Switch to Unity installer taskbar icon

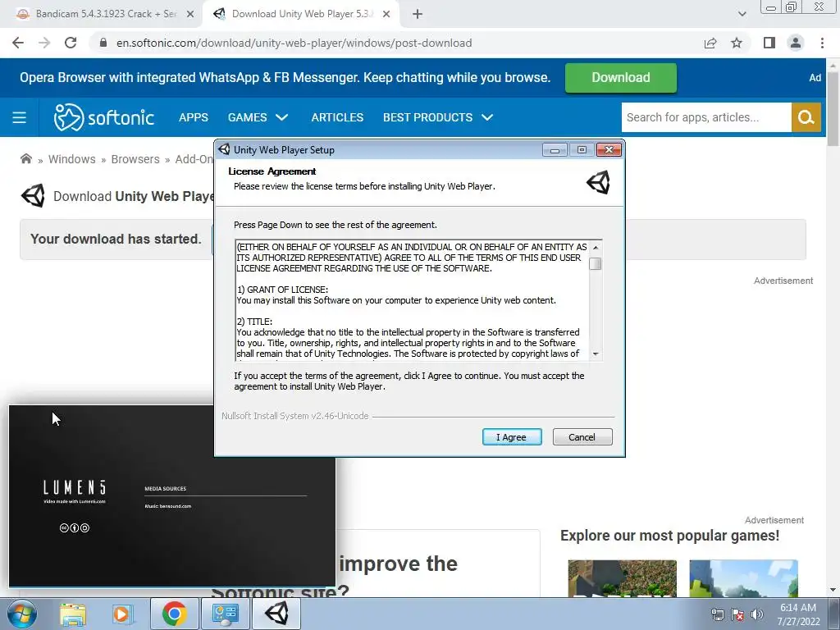pyautogui.click(x=276, y=614)
